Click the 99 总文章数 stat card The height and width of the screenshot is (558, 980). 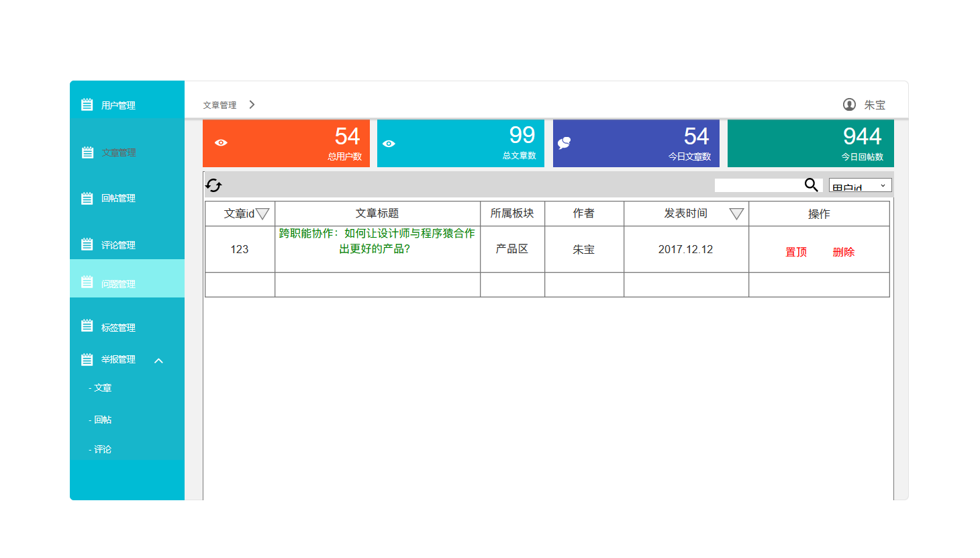click(x=461, y=143)
